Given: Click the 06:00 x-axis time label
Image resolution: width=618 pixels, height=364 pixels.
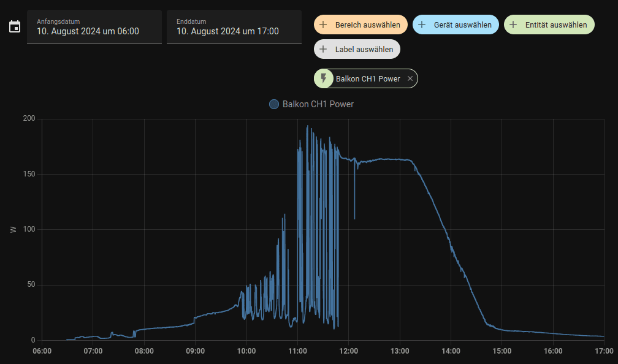Looking at the screenshot, I should click(x=42, y=351).
